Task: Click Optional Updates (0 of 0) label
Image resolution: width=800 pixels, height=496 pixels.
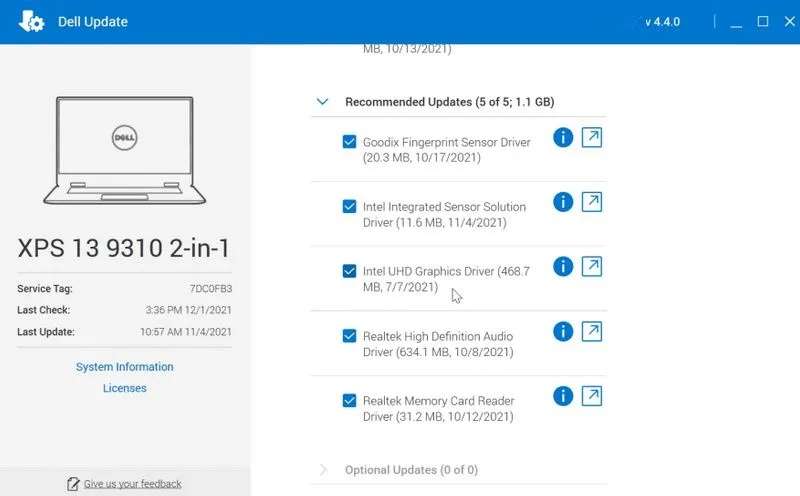Action: (x=411, y=470)
